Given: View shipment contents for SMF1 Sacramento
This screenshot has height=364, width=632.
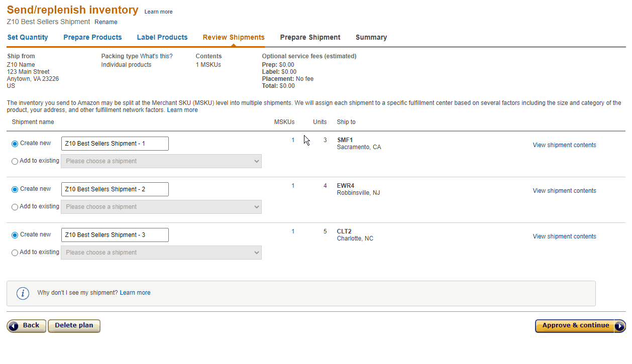Looking at the screenshot, I should click(x=564, y=145).
